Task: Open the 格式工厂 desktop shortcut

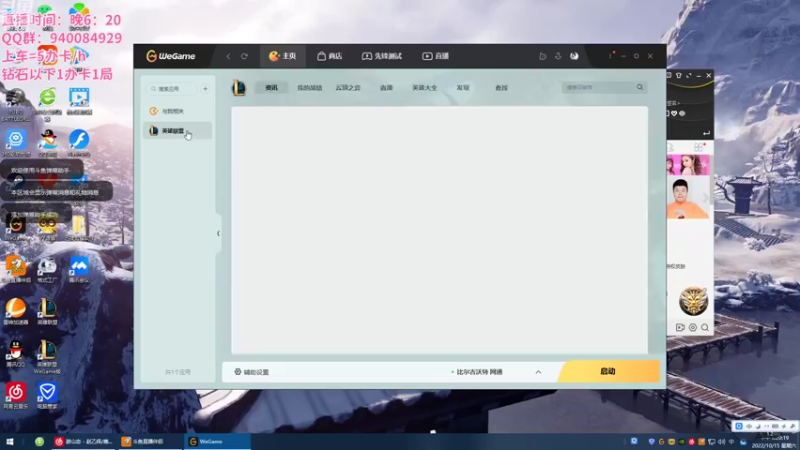Action: click(47, 269)
